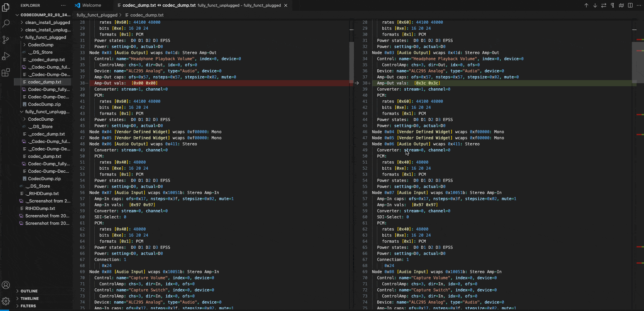Open the Search view in activity bar
This screenshot has height=311, width=644.
(6, 24)
